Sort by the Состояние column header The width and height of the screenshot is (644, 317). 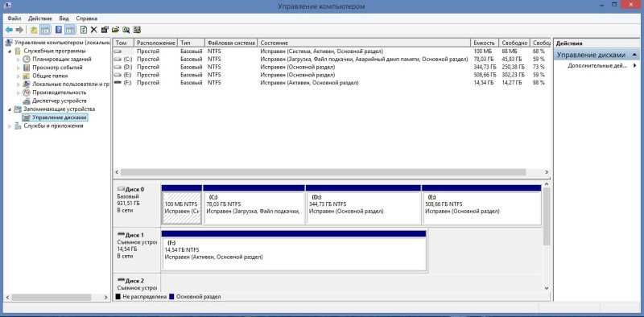click(364, 43)
